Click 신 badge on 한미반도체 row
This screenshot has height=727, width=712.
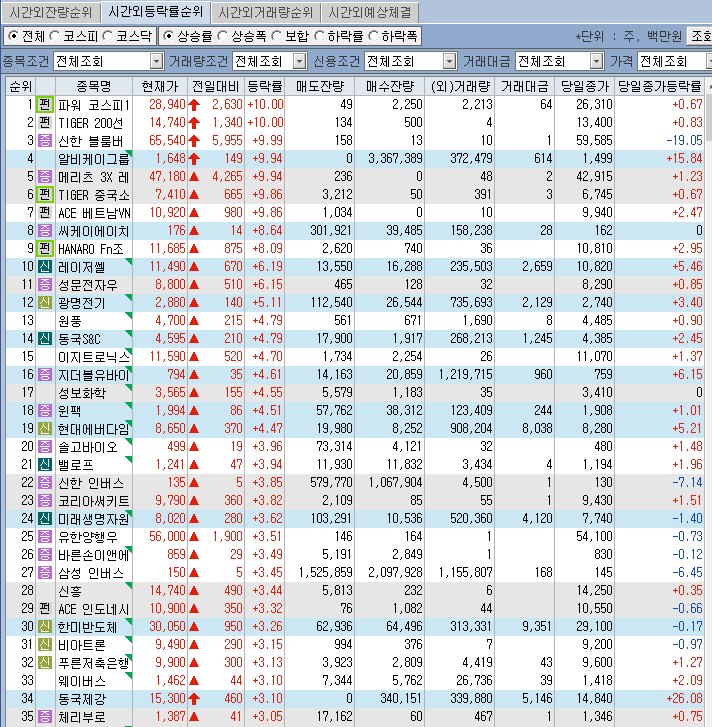click(44, 626)
